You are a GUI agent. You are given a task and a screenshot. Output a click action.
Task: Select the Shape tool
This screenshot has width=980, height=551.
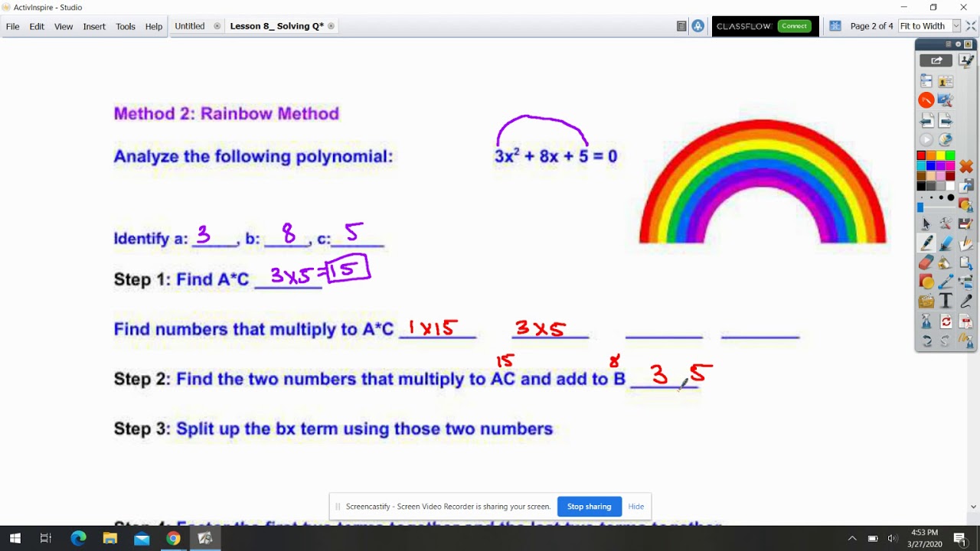926,281
